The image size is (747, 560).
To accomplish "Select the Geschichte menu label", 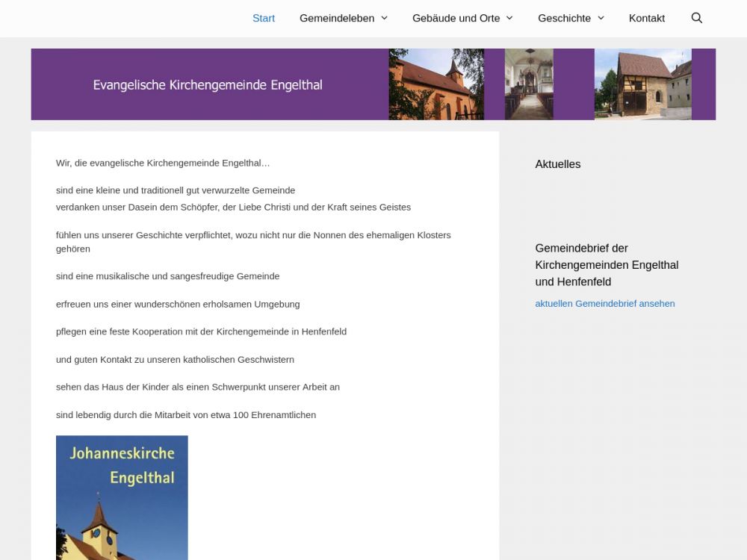I will click(x=564, y=18).
